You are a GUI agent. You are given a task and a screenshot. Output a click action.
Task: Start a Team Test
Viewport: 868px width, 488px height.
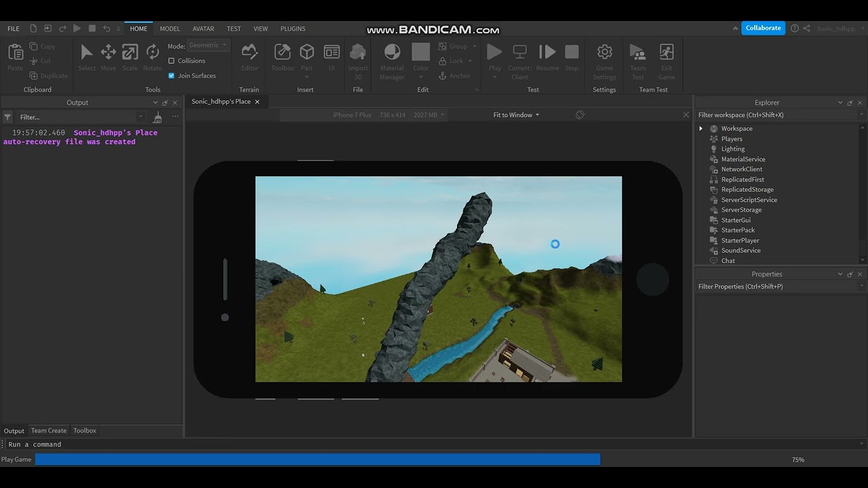(637, 52)
